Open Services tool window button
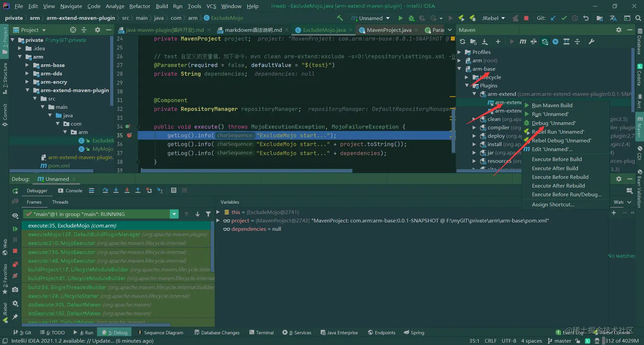 [297, 333]
